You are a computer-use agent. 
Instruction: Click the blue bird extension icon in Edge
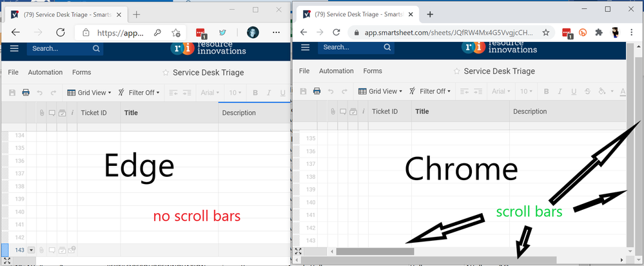coord(222,32)
